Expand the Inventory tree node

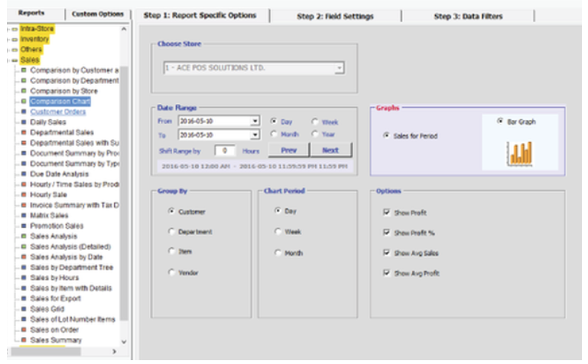point(8,39)
